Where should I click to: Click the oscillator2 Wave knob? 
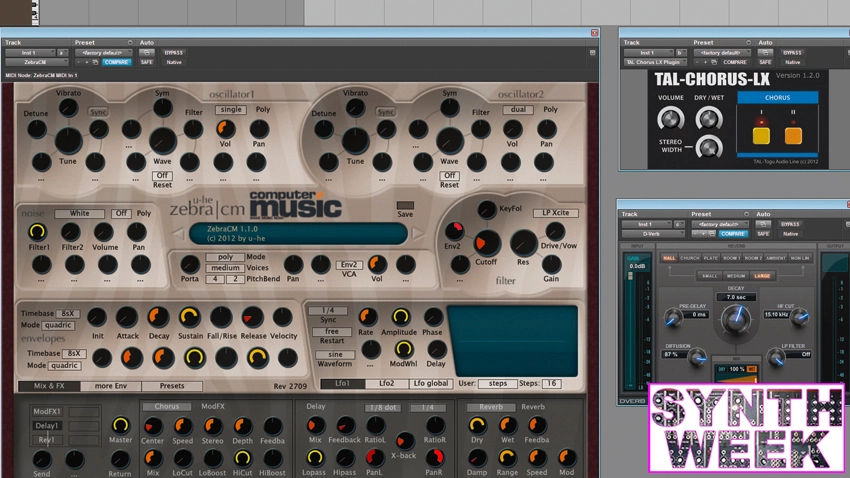[x=449, y=141]
